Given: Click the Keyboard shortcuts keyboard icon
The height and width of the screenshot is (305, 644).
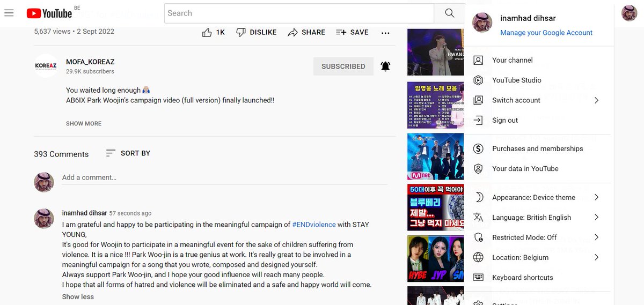Looking at the screenshot, I should point(478,277).
